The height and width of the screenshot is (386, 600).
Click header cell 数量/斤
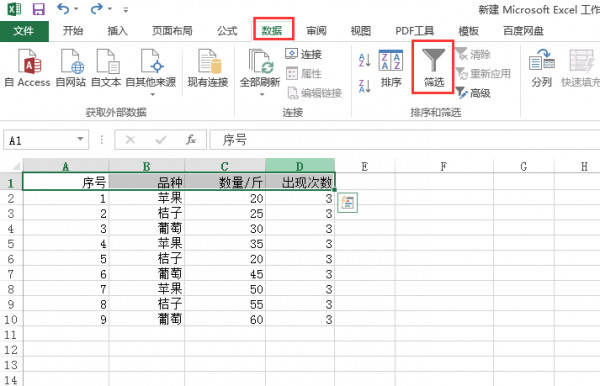[225, 182]
